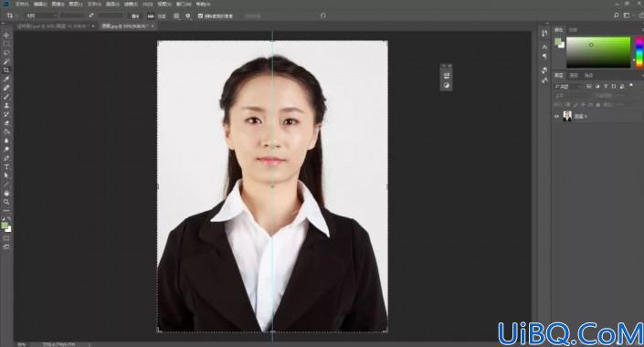Open the File menu
The width and height of the screenshot is (644, 347).
click(x=22, y=4)
